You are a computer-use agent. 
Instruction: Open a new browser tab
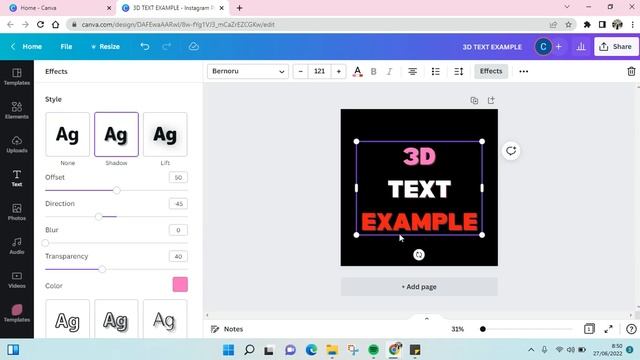(x=240, y=8)
